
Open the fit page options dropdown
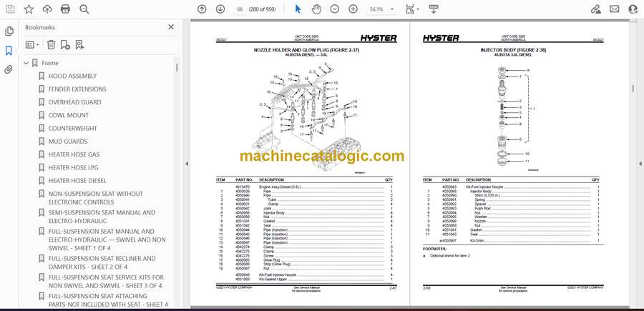pyautogui.click(x=412, y=9)
